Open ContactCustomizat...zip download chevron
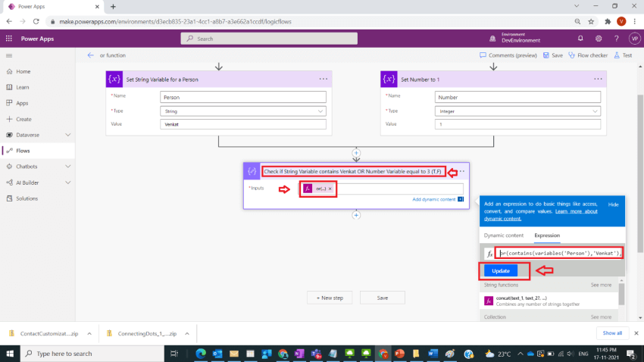Viewport: 644px width, 362px height. (89, 334)
